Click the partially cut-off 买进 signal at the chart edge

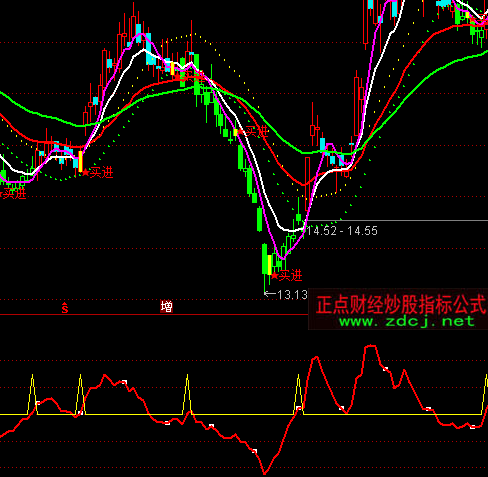click(13, 193)
